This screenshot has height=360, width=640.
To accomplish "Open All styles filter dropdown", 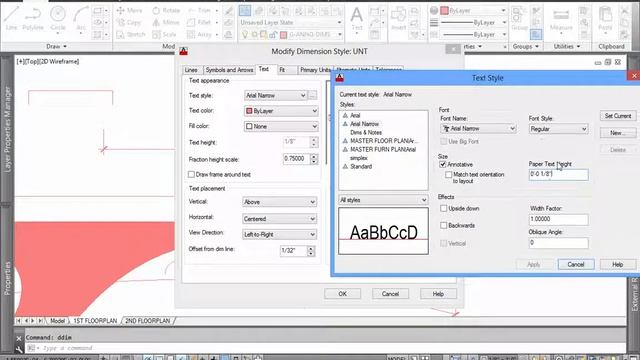I will (383, 200).
